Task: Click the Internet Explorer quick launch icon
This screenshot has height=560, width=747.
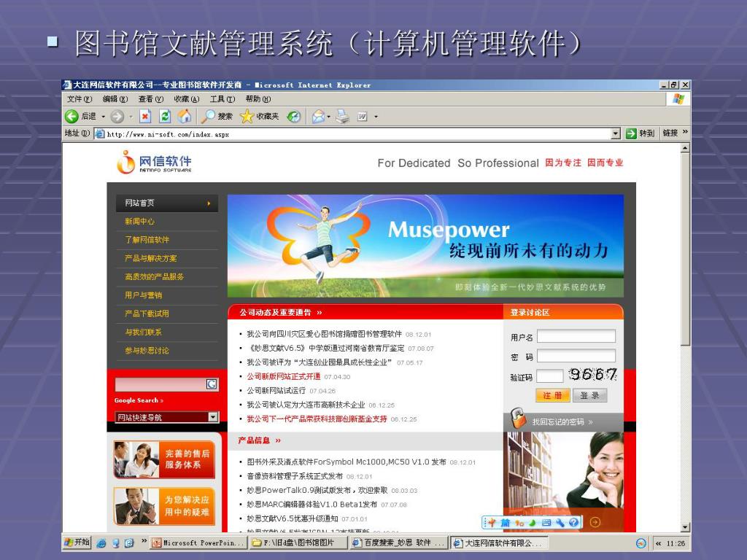Action: point(101,542)
